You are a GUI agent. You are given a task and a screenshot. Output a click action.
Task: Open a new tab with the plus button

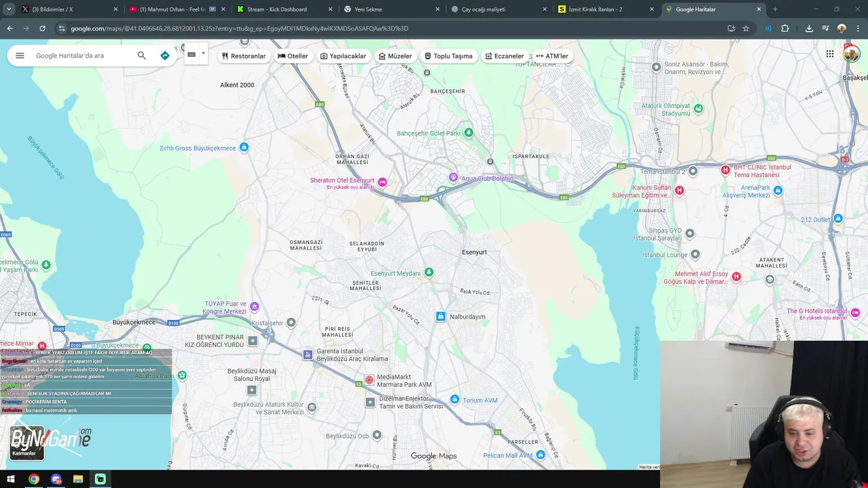tap(775, 9)
